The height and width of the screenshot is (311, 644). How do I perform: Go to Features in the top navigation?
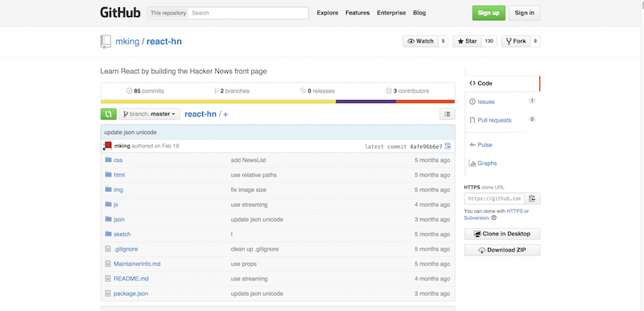pos(357,13)
